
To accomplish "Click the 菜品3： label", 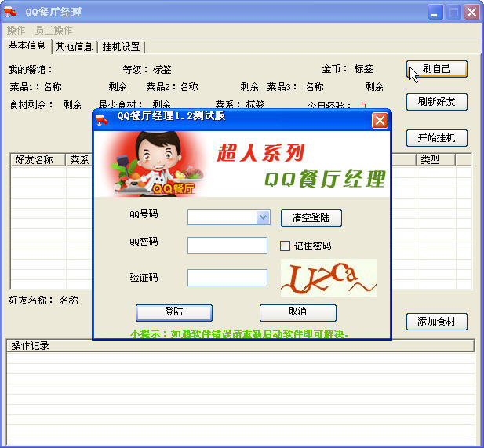I will click(282, 87).
